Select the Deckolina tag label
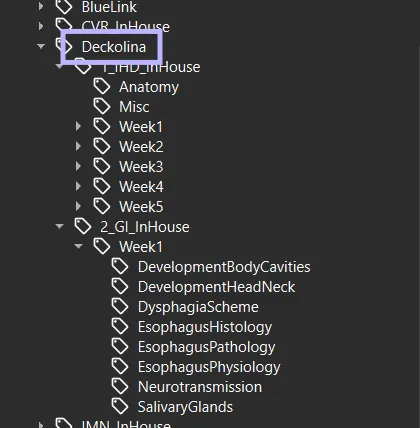This screenshot has height=428, width=420. pos(114,47)
